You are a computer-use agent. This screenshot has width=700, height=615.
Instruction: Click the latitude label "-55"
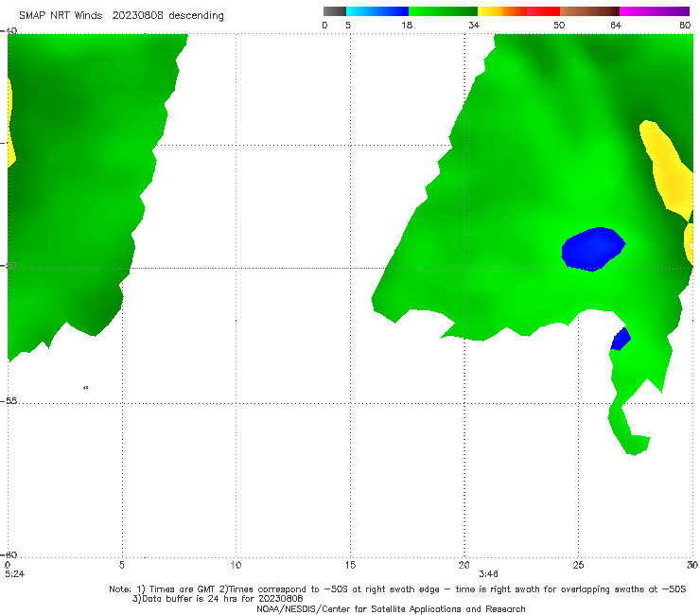(x=9, y=400)
